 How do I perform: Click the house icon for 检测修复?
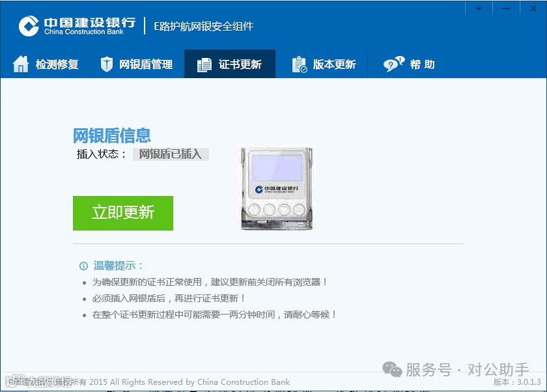(21, 64)
